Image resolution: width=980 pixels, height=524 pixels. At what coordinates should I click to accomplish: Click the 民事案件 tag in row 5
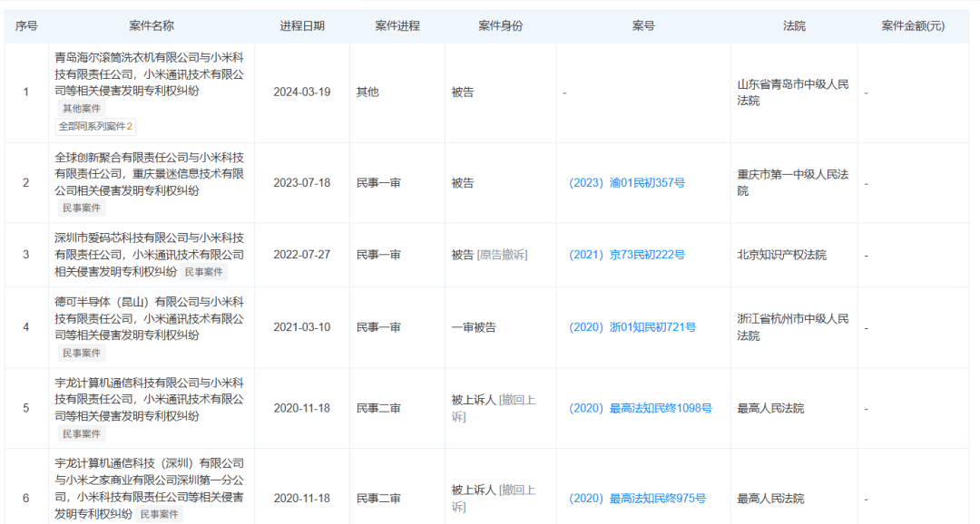82,434
